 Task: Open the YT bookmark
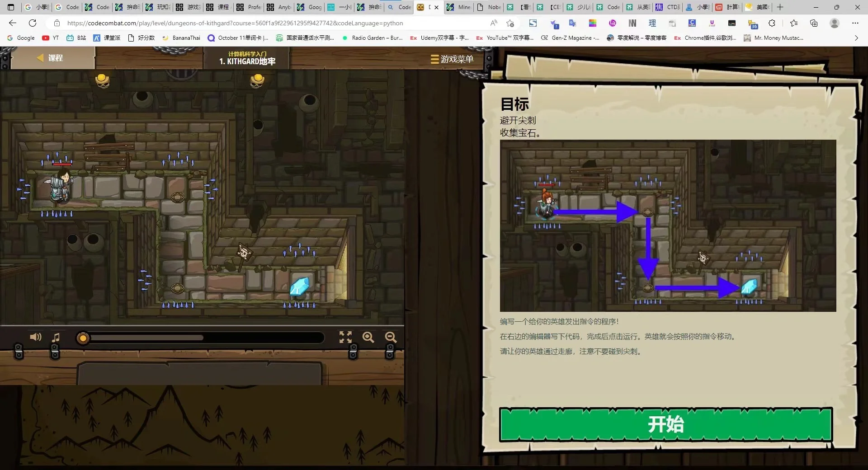[x=51, y=38]
